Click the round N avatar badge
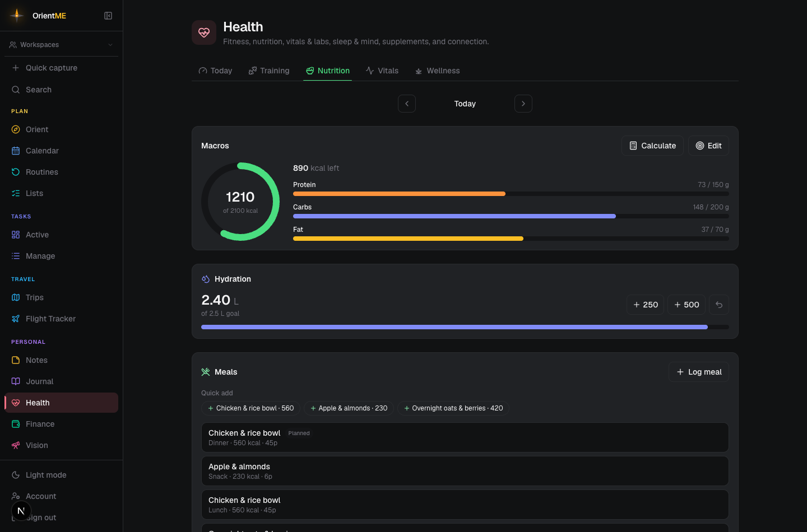The image size is (807, 532). click(21, 511)
